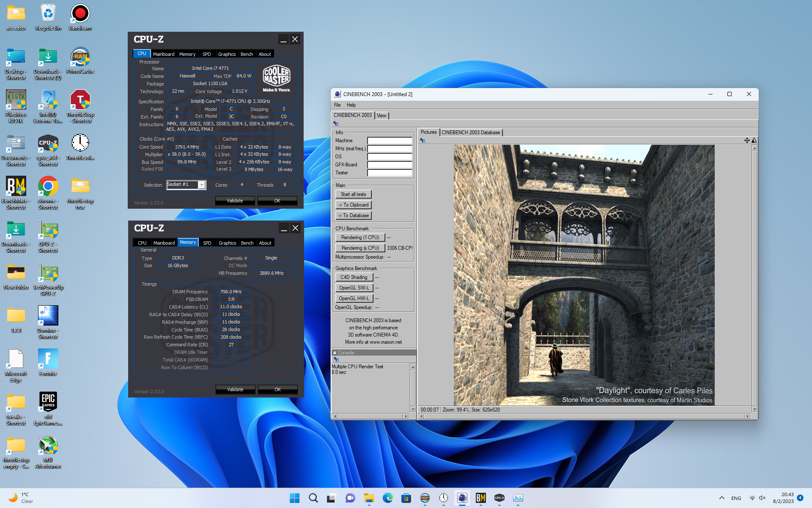Open chrome shortcut on desktop

[48, 193]
